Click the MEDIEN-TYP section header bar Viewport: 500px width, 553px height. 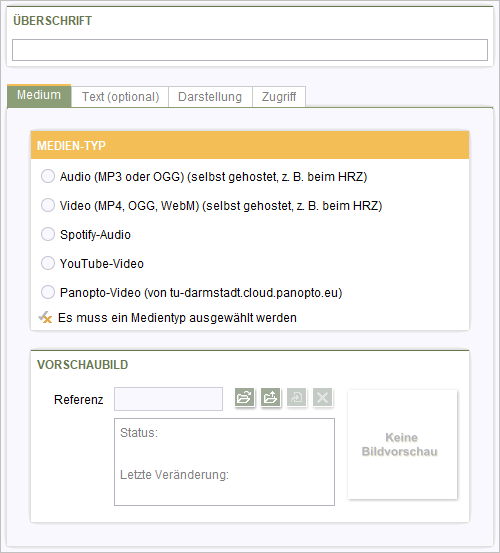coord(250,145)
